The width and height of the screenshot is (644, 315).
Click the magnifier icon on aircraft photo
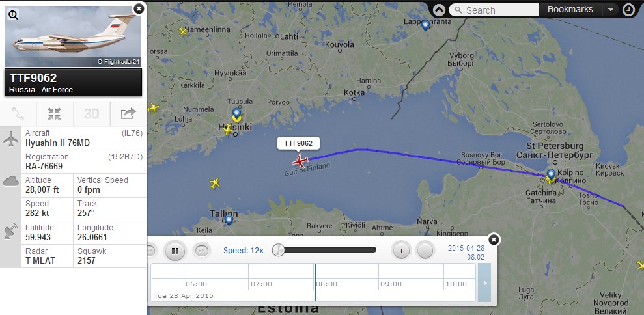pyautogui.click(x=13, y=15)
